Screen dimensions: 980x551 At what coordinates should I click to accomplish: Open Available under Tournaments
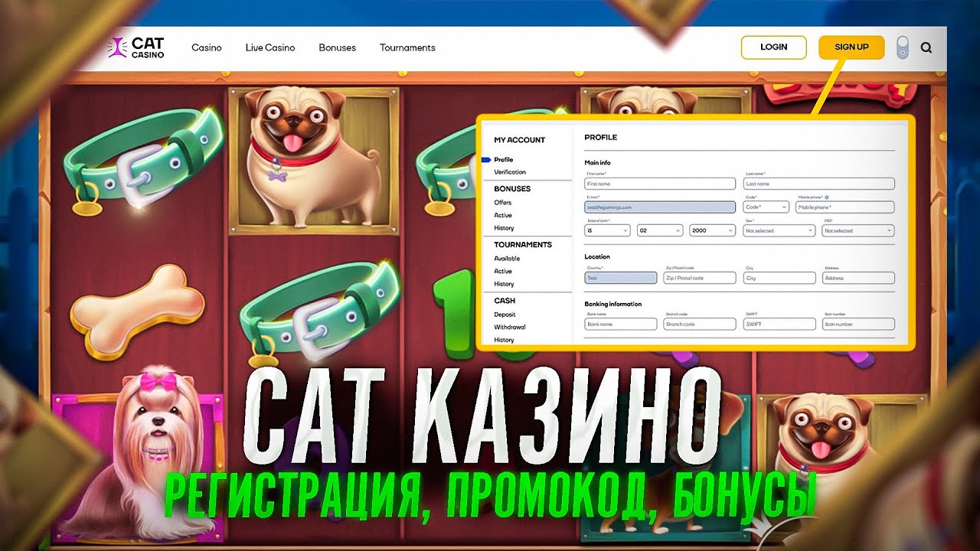(x=507, y=259)
